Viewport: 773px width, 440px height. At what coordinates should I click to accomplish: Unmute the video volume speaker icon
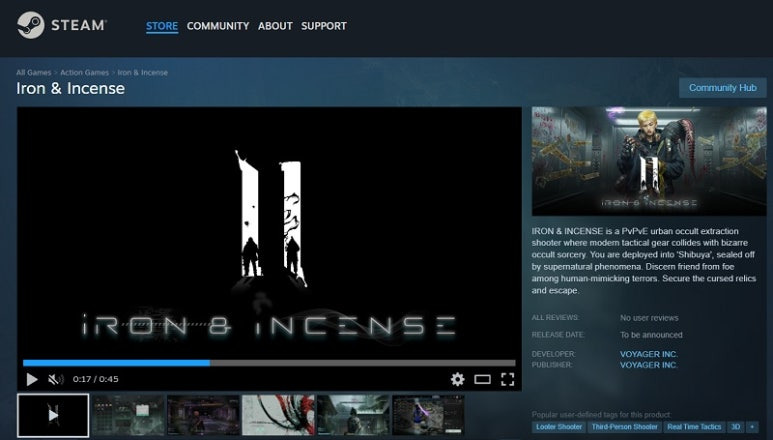coord(56,379)
